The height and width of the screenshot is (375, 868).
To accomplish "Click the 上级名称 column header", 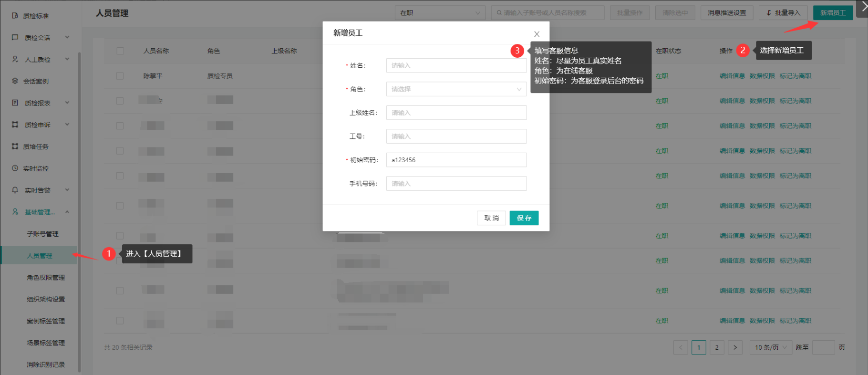I will tap(284, 51).
